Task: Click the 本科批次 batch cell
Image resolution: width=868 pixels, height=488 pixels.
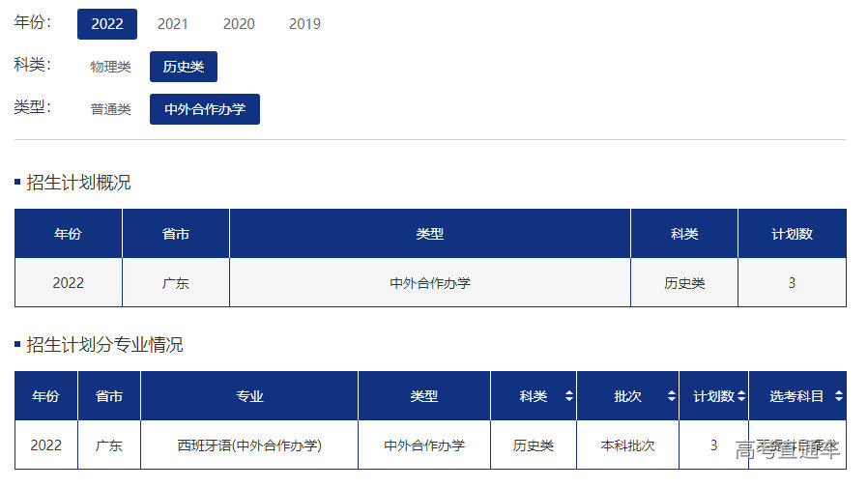Action: point(627,445)
